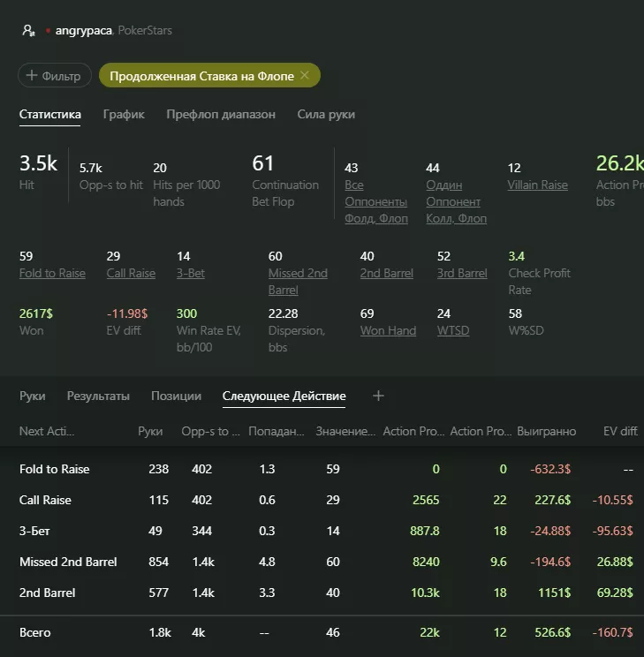Click the player settings icon beside angrypaca
This screenshot has height=657, width=644.
[28, 31]
